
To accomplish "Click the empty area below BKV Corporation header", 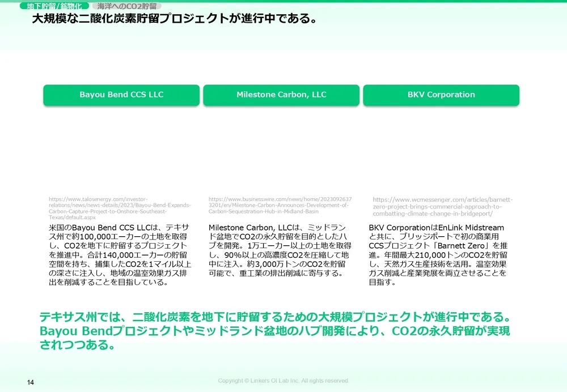I will pyautogui.click(x=441, y=150).
